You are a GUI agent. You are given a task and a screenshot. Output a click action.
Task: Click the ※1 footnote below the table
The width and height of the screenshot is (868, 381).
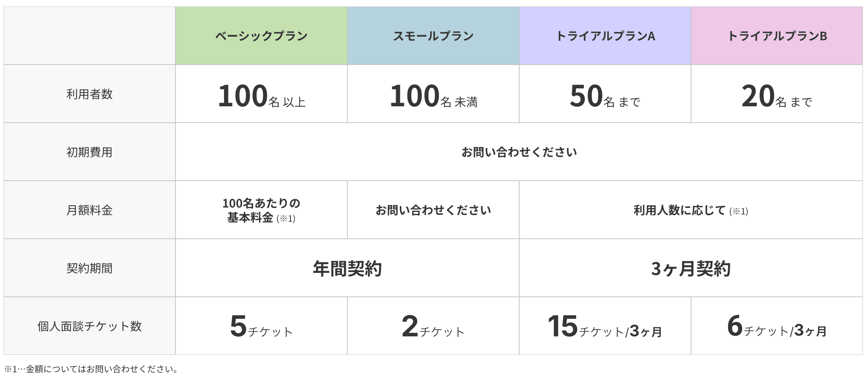(x=91, y=369)
